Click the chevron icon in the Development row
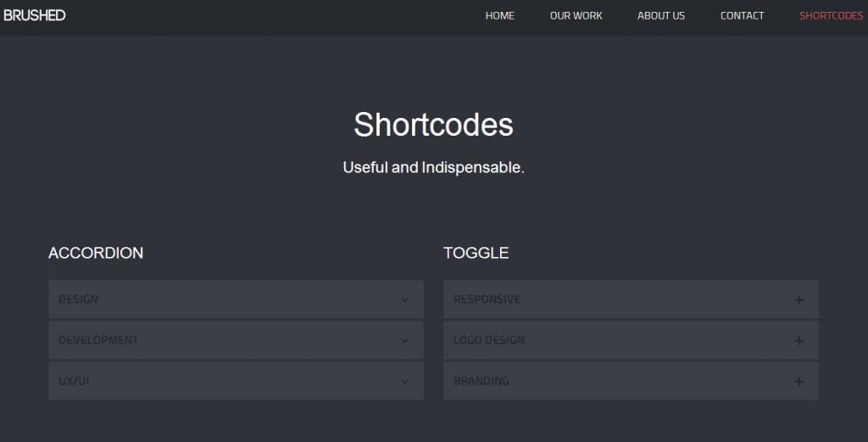Image resolution: width=868 pixels, height=442 pixels. (x=404, y=340)
